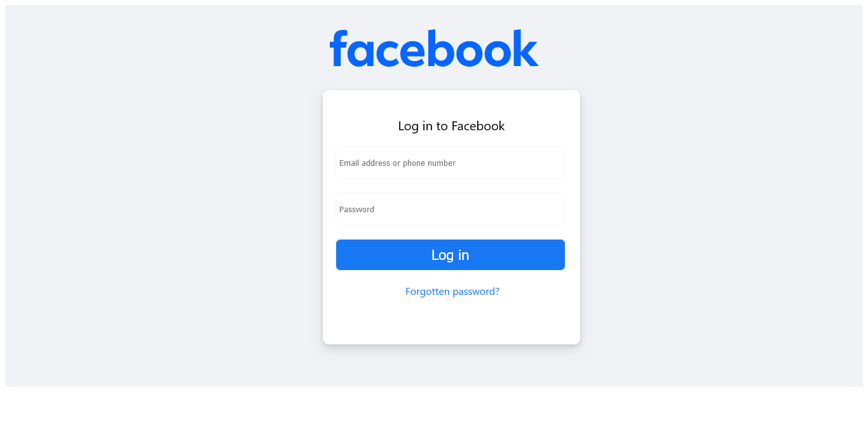Open the Forgotten password? link
This screenshot has width=868, height=434.
click(x=452, y=291)
